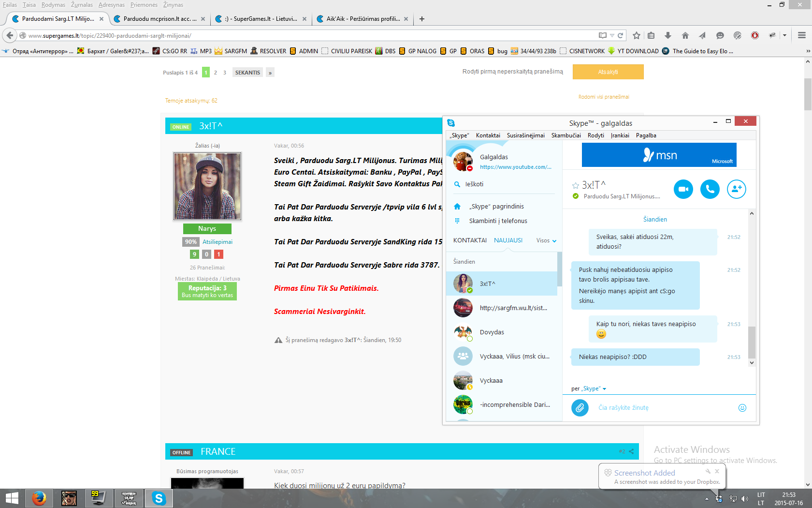
Task: Open the sargfm.wu.lt contact row
Action: coord(503,308)
